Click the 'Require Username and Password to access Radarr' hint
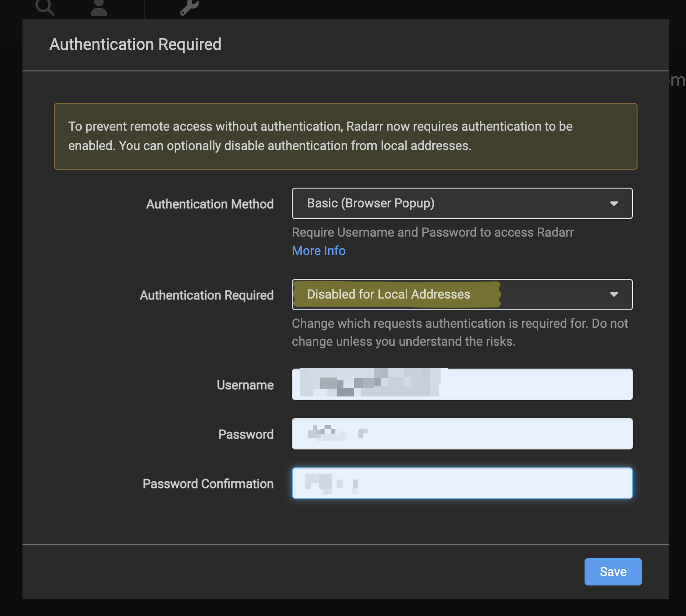The width and height of the screenshot is (686, 616). pos(433,232)
